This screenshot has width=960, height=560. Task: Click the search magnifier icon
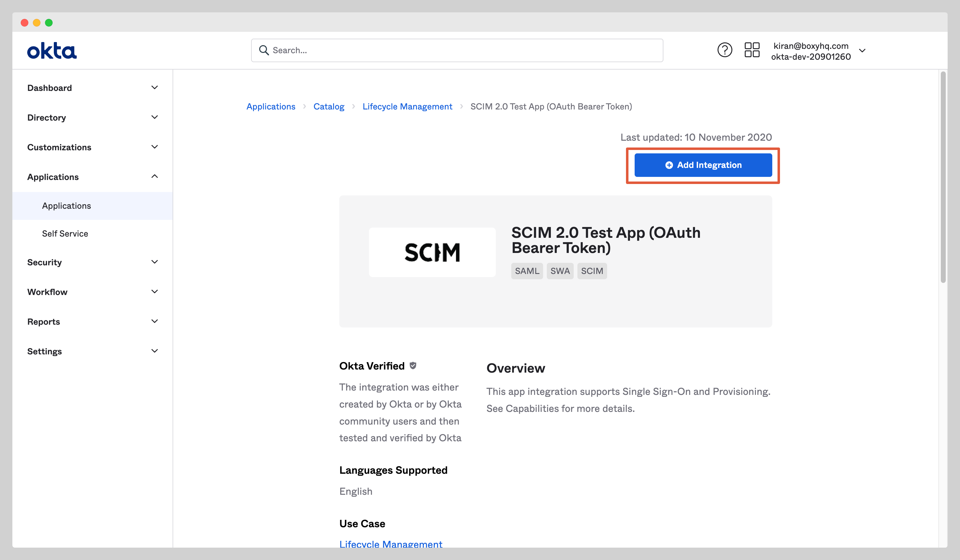pyautogui.click(x=264, y=50)
